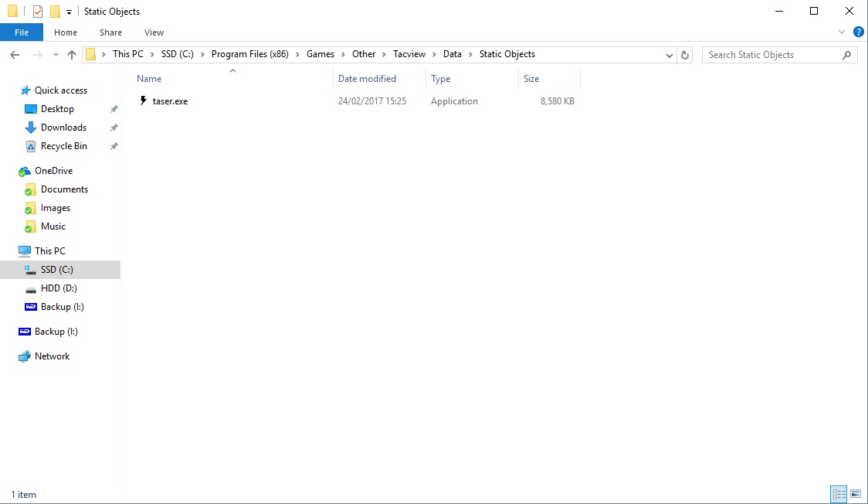Click the Properties quick access toolbar icon
This screenshot has width=868, height=504.
[38, 11]
